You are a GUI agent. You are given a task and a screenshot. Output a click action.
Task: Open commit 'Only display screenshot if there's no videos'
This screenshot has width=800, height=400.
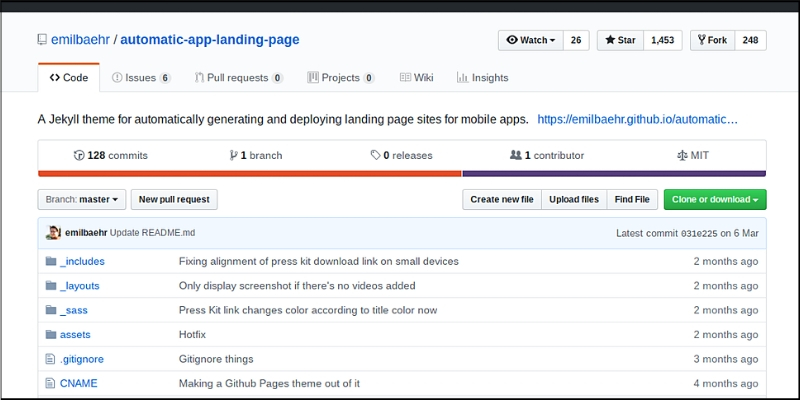tap(297, 286)
